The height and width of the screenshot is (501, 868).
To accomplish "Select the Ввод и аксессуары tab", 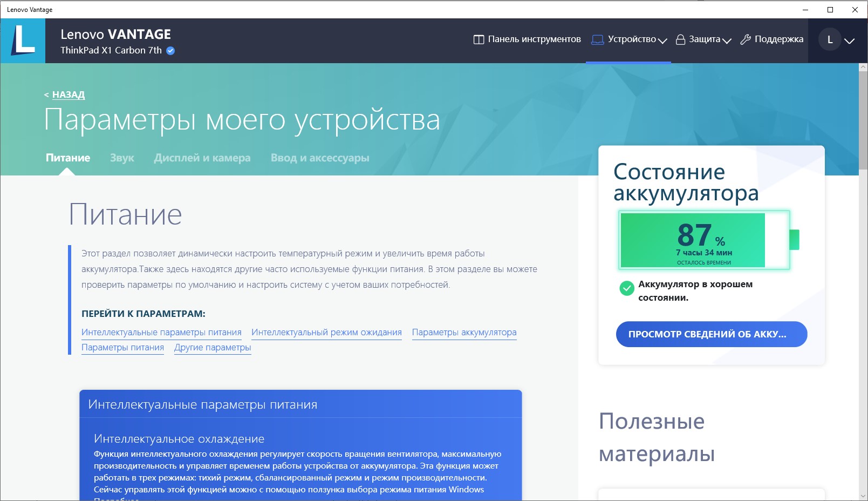I will [320, 158].
